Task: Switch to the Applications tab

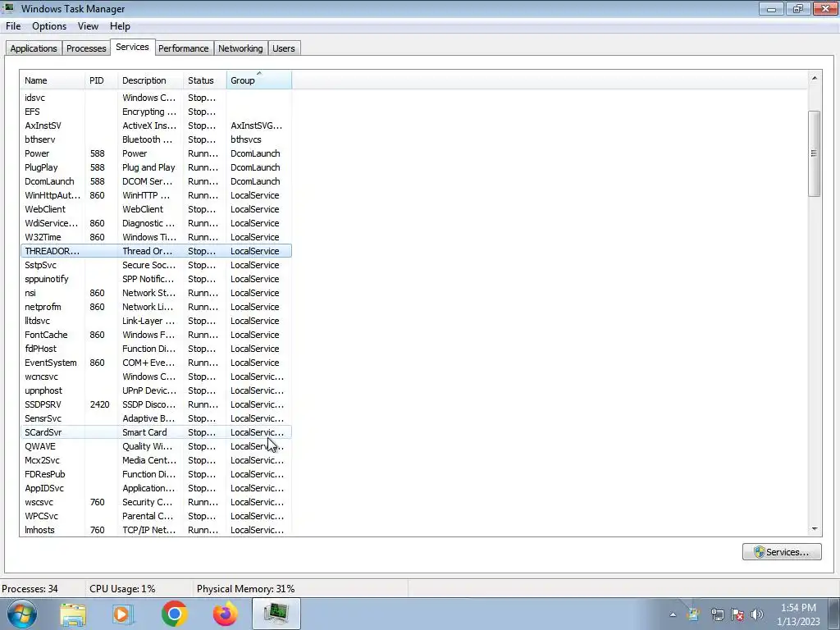Action: (x=34, y=48)
